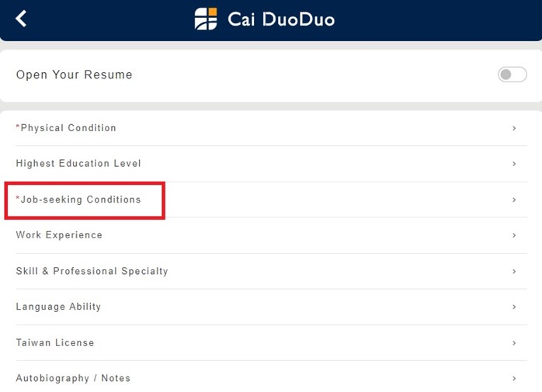Click the Work Experience chevron arrow

click(x=514, y=235)
